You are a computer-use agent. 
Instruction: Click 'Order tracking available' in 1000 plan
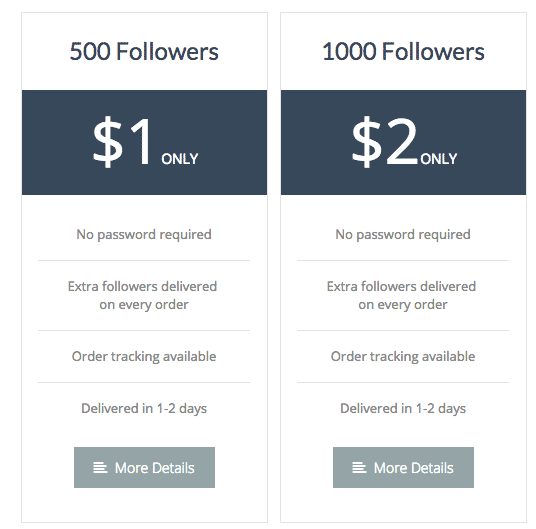point(403,357)
